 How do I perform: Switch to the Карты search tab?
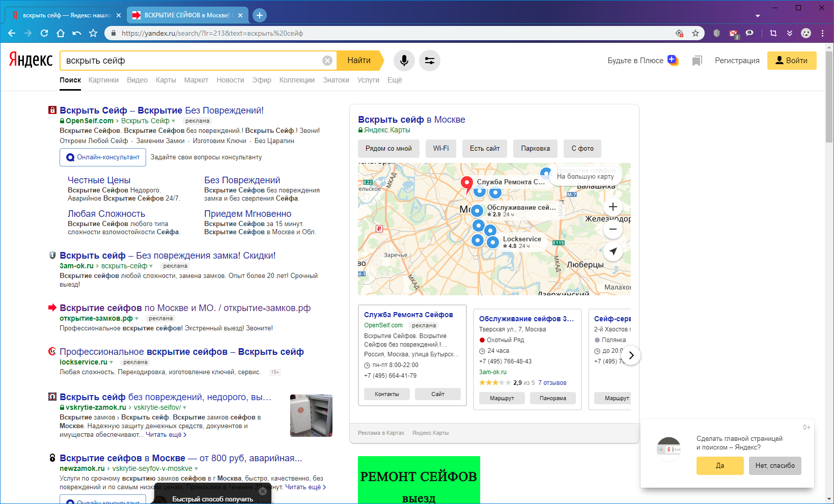click(166, 80)
